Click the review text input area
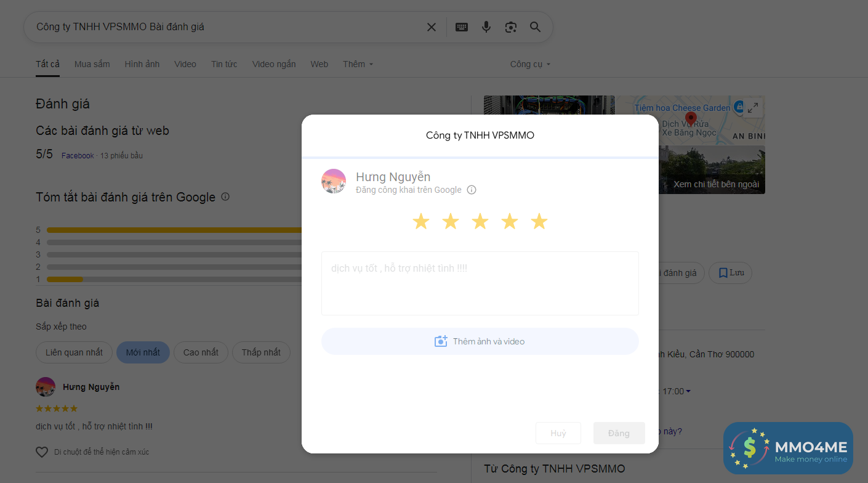Screen dimensions: 868x483 480,283
